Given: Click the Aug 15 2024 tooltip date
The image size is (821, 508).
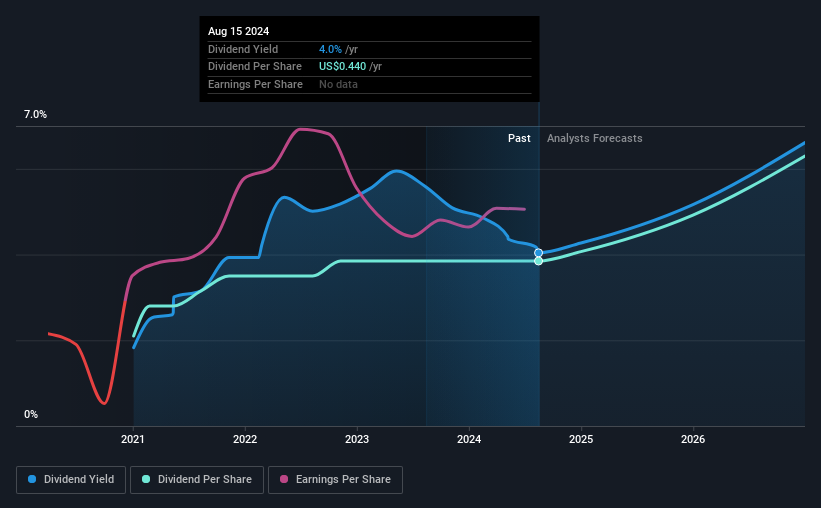Looking at the screenshot, I should pos(238,31).
